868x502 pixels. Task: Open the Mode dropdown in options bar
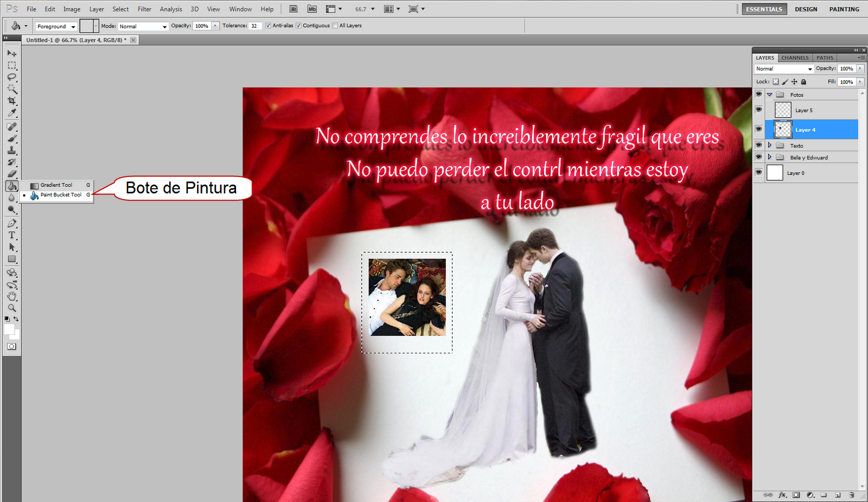coord(143,26)
